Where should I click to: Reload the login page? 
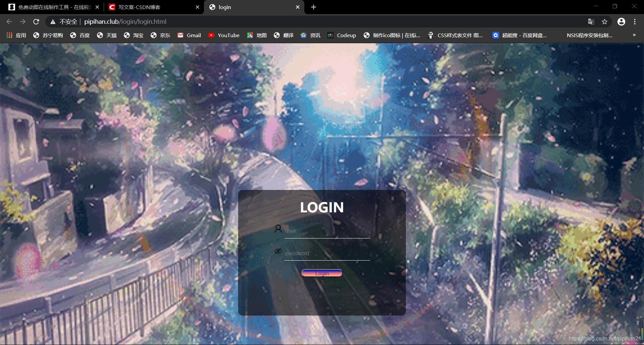pyautogui.click(x=36, y=22)
